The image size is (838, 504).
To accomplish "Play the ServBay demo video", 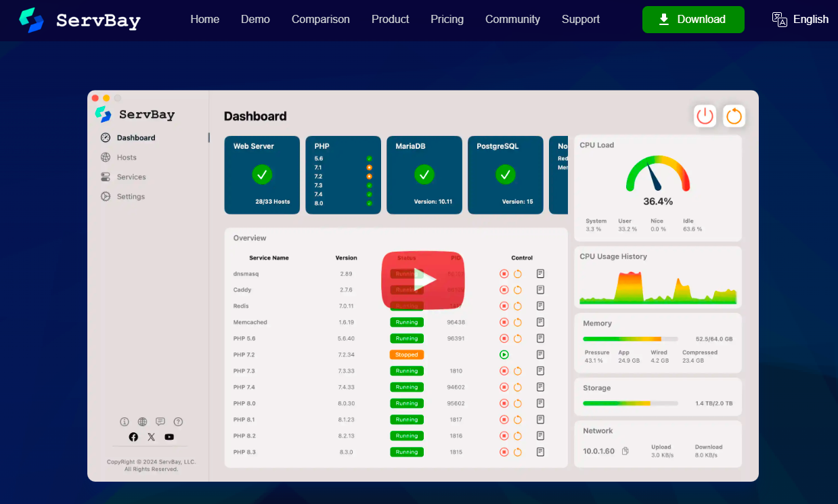I will (x=423, y=279).
